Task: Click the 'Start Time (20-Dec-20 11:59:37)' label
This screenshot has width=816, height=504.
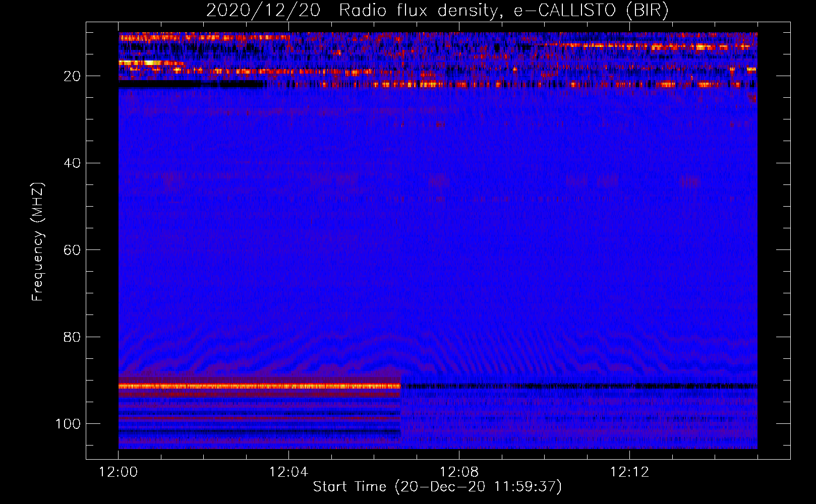Action: [x=437, y=487]
